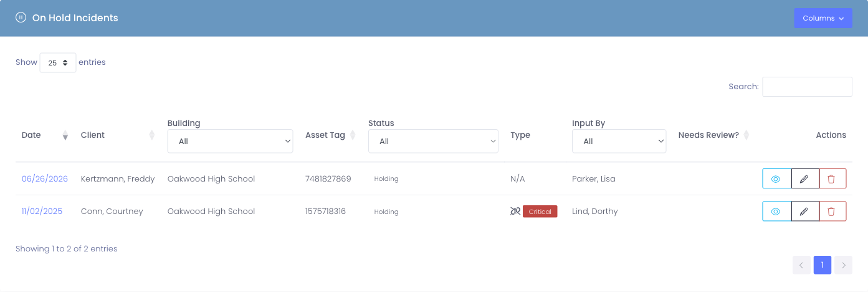Go to pagination page 1
Viewport: 868px width, 292px height.
pos(823,265)
